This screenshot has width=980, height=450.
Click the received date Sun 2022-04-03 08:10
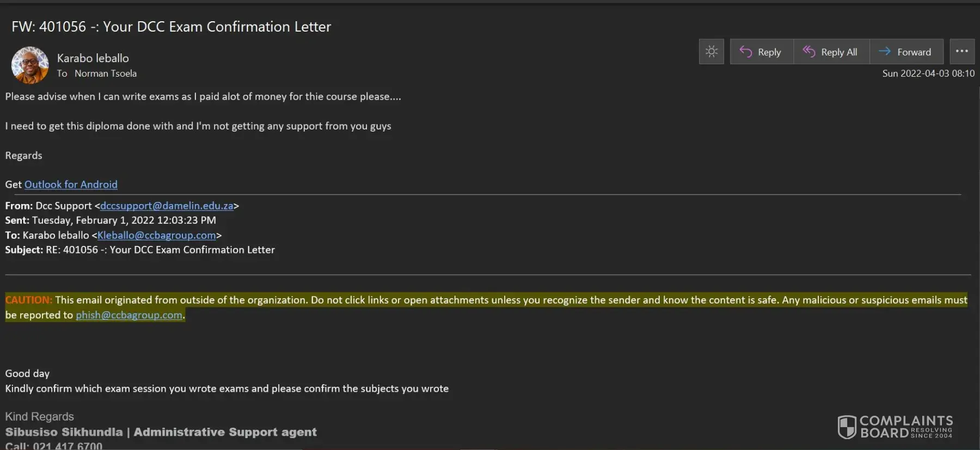point(928,73)
